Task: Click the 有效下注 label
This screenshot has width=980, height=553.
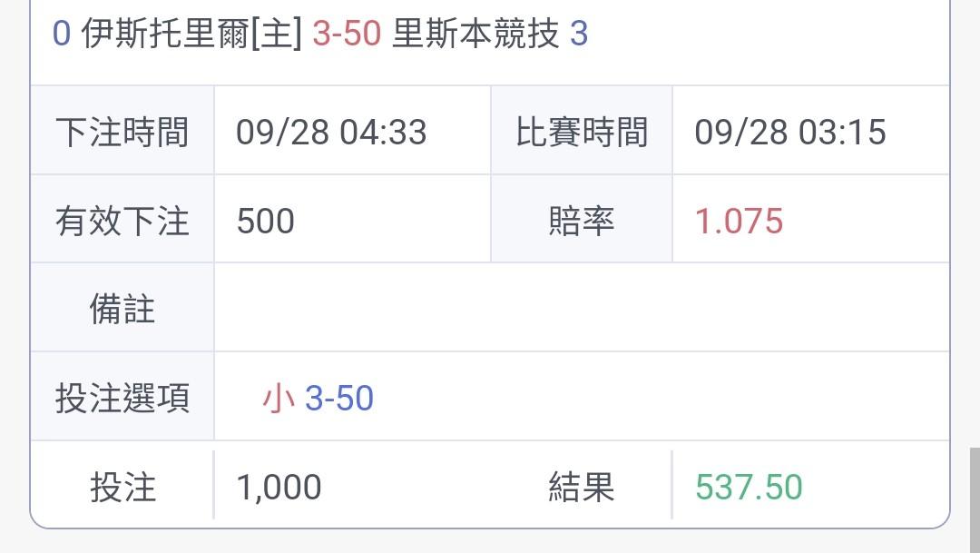Action: click(122, 221)
